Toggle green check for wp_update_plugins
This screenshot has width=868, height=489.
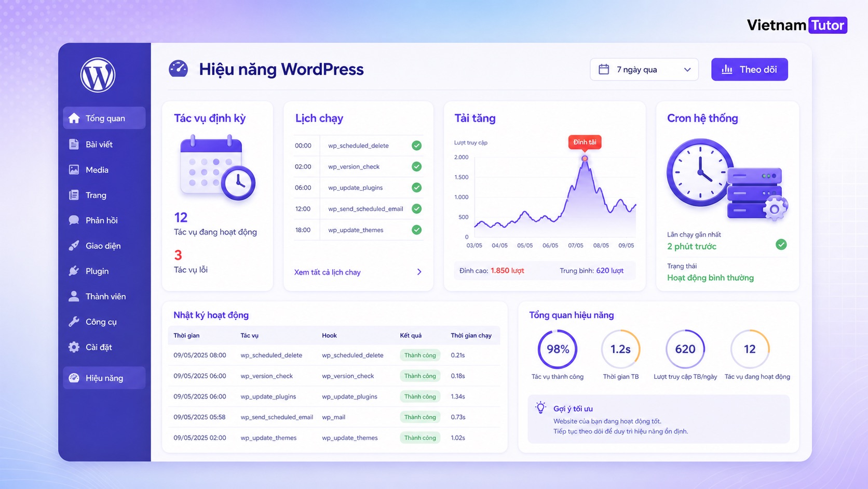point(416,188)
